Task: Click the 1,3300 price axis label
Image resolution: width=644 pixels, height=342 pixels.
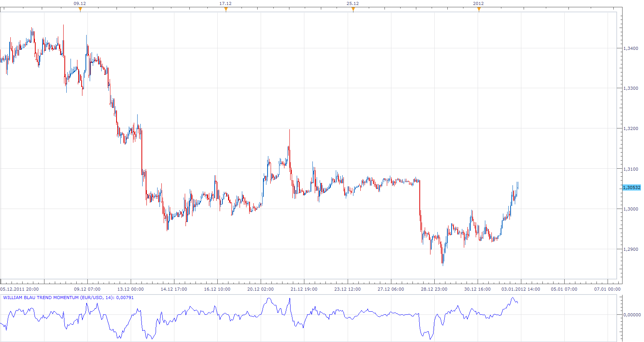Action: 631,88
